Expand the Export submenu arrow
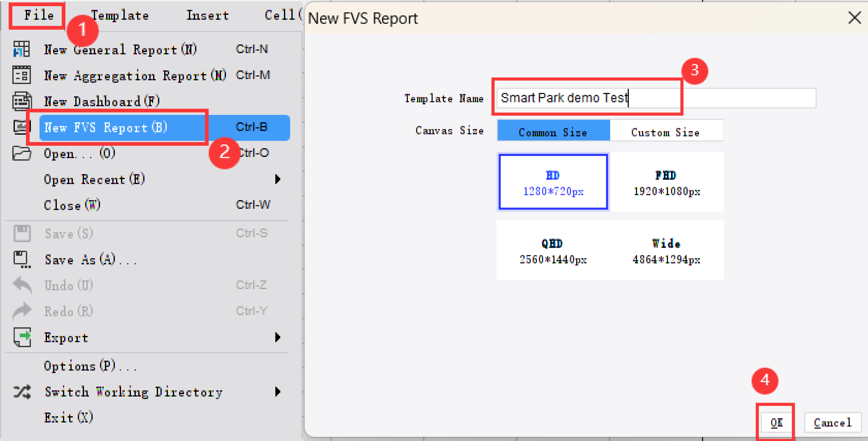This screenshot has height=441, width=868. tap(278, 337)
